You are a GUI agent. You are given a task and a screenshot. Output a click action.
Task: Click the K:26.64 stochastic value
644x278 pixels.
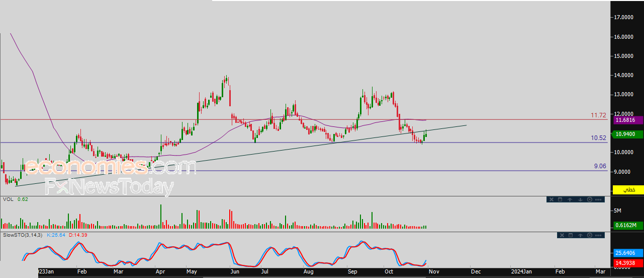[56, 235]
